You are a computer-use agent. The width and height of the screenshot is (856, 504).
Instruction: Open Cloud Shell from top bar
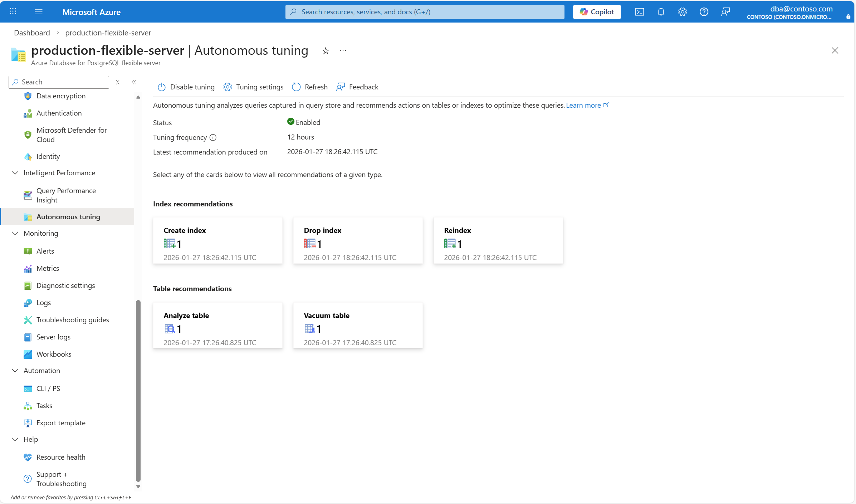click(639, 12)
